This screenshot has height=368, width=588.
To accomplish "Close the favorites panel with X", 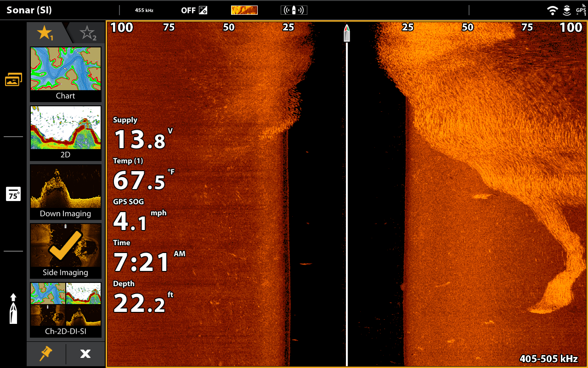I will [85, 353].
